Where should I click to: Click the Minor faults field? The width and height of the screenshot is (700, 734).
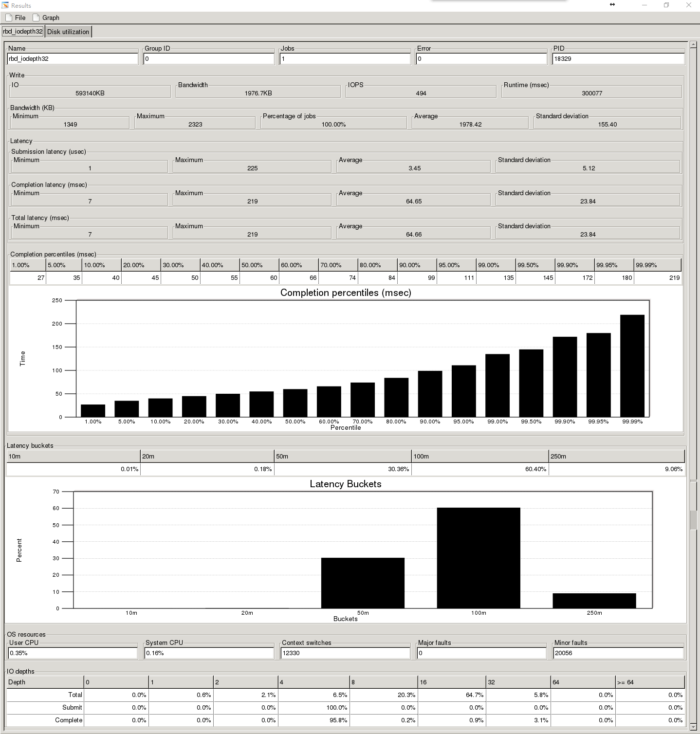click(x=618, y=653)
